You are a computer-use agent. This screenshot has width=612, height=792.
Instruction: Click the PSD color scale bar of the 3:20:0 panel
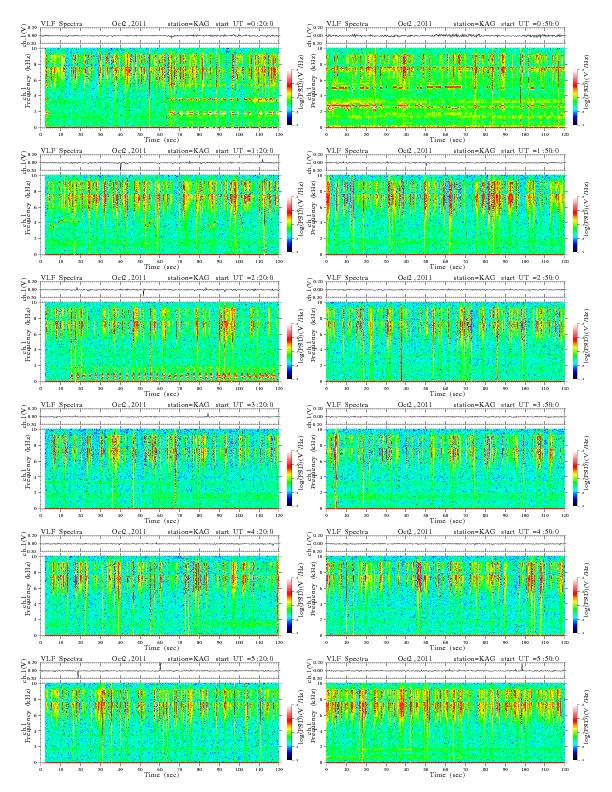(x=289, y=478)
